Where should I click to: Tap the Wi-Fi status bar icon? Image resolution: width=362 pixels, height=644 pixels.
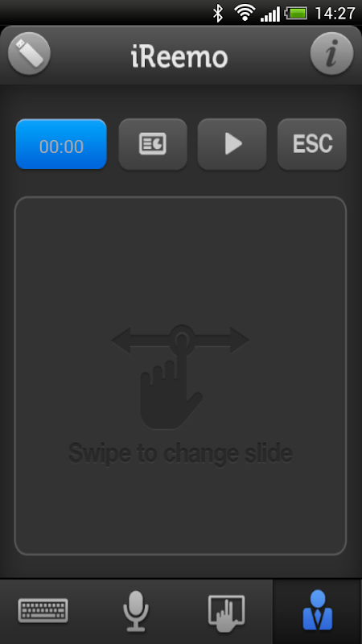click(245, 13)
